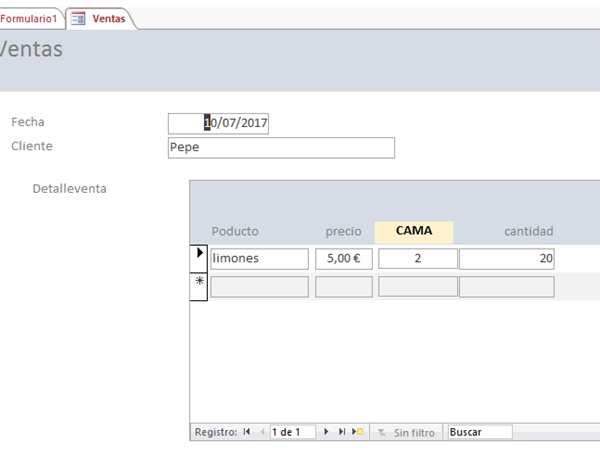This screenshot has width=600, height=456.
Task: Go to previous record in navigator
Action: (263, 432)
